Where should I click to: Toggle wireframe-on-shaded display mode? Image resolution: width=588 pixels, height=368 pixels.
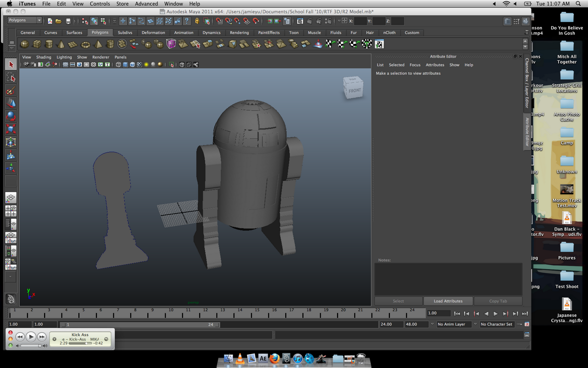[132, 64]
